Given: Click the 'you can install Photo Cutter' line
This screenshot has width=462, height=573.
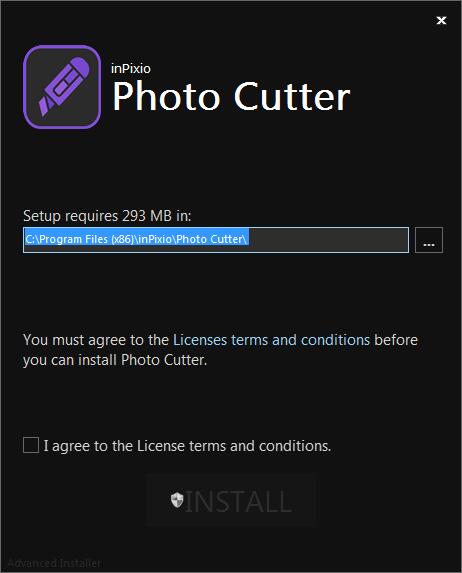Looking at the screenshot, I should tap(115, 360).
